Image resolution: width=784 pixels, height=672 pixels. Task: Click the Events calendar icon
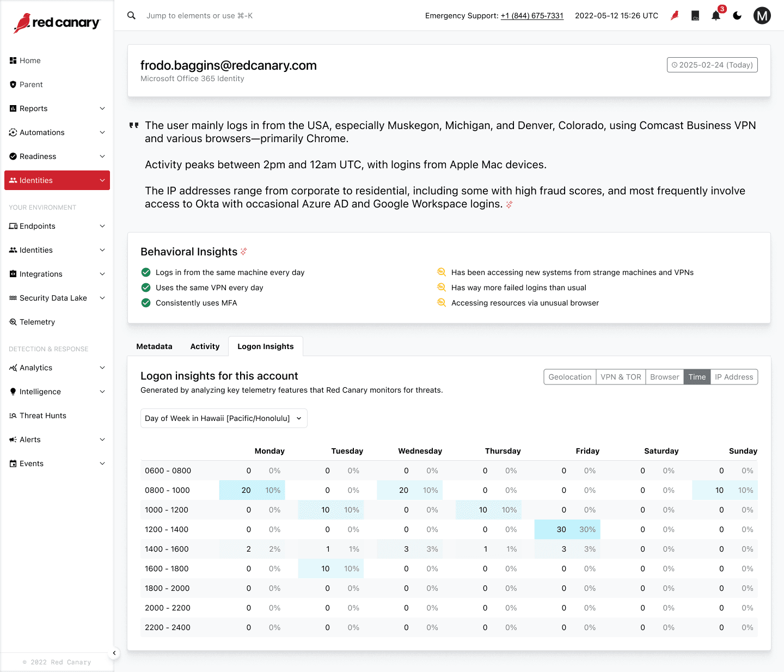13,463
